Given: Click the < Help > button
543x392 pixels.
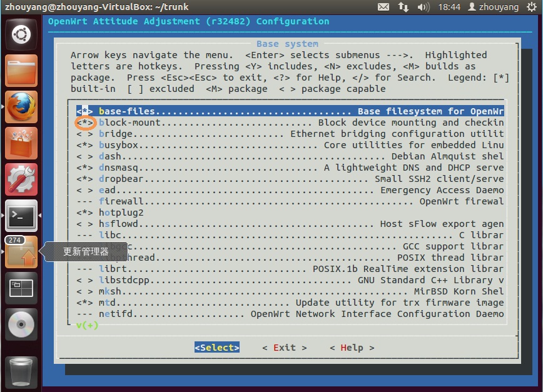Looking at the screenshot, I should (352, 348).
